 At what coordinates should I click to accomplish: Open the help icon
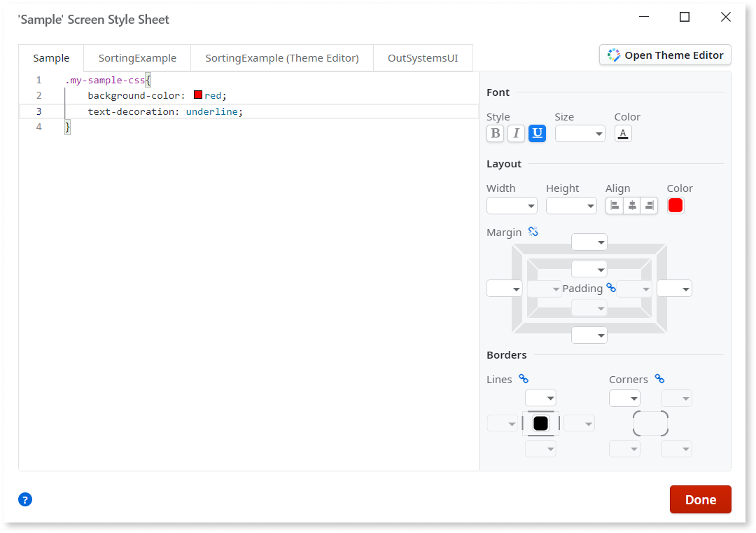(25, 499)
